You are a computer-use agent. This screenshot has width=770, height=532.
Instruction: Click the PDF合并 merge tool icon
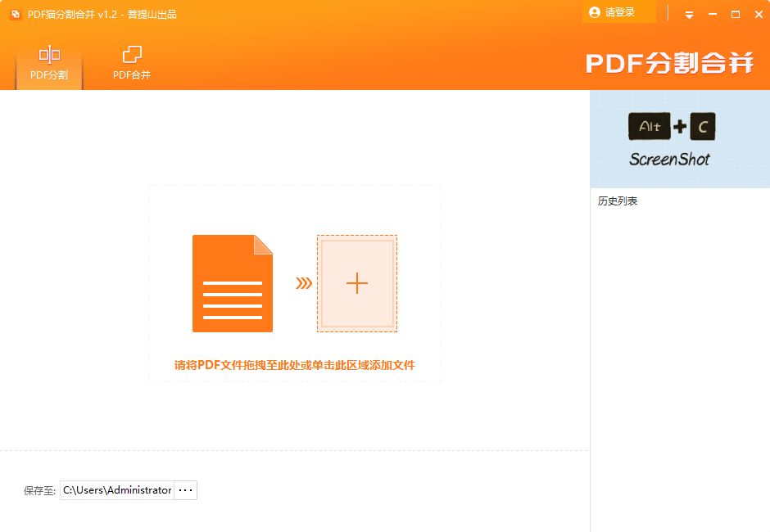[x=131, y=53]
